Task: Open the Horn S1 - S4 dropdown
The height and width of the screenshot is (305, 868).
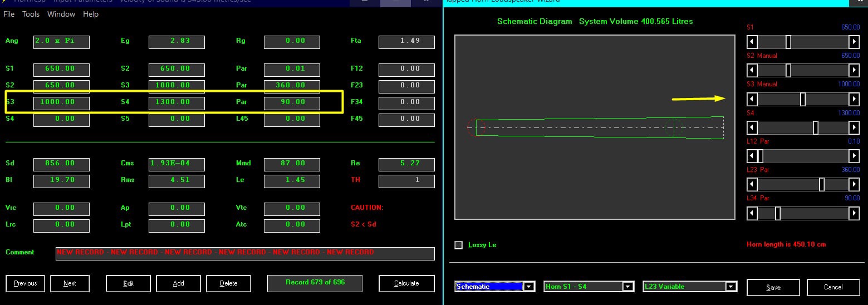Action: (589, 287)
